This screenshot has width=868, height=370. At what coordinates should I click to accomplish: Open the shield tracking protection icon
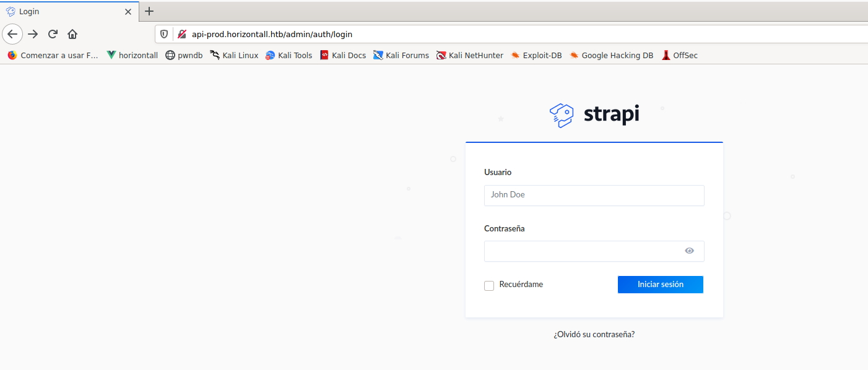pyautogui.click(x=164, y=34)
